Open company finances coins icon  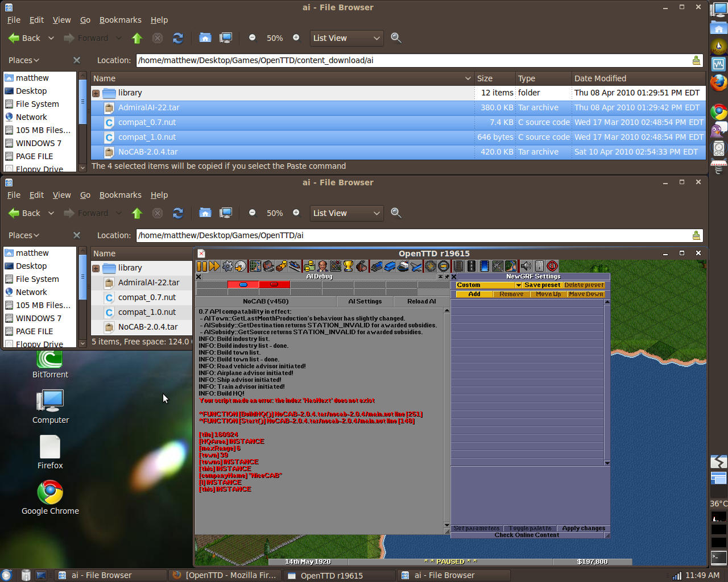(x=310, y=266)
